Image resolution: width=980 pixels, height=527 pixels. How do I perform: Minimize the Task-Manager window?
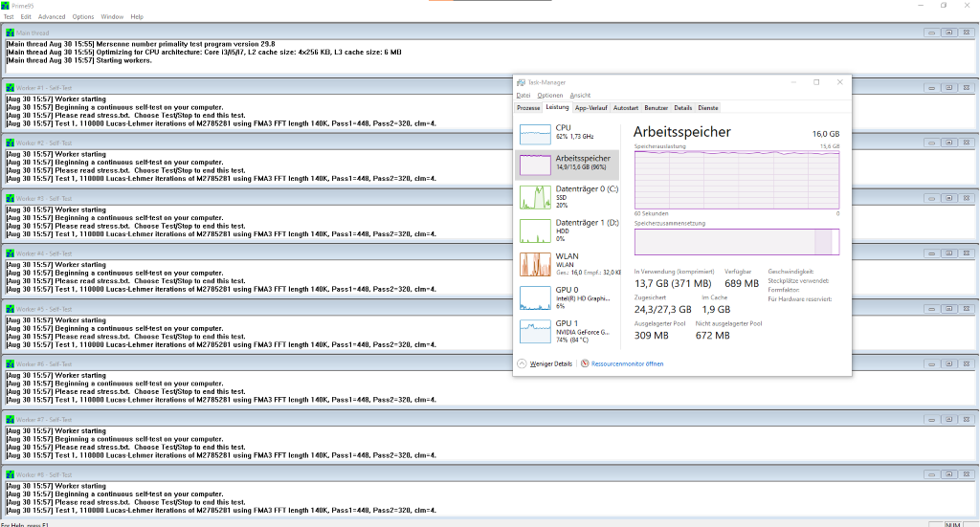click(x=793, y=82)
